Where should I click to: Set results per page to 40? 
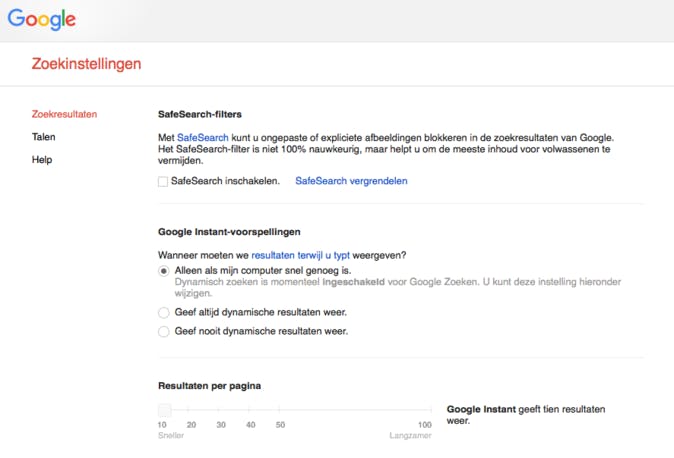pos(250,410)
